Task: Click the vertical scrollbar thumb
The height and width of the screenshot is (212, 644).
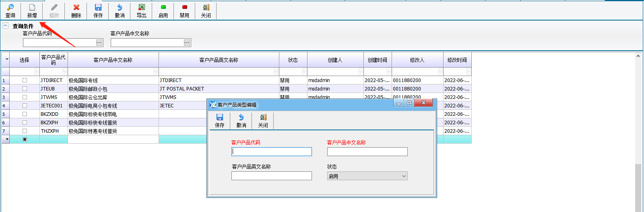Action: [638, 187]
